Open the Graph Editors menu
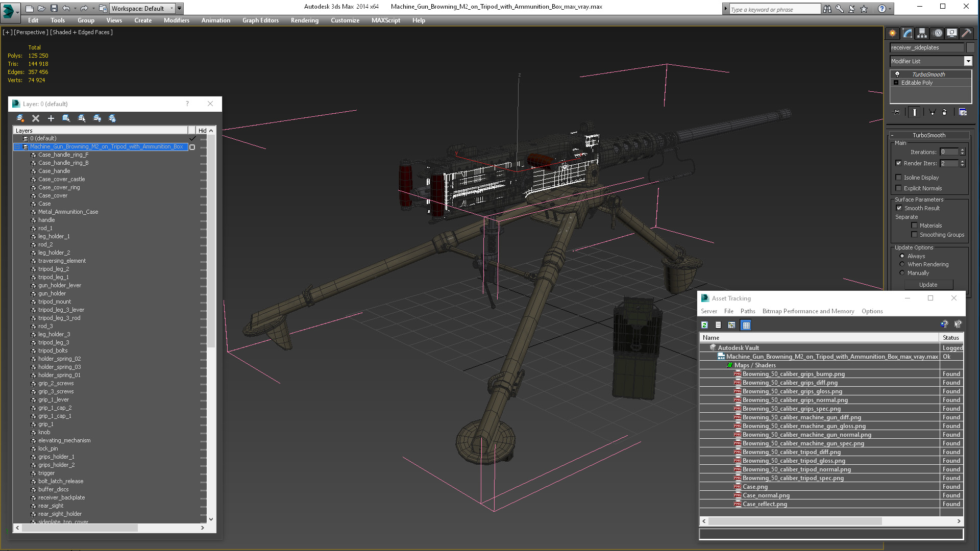980x551 pixels. pos(260,20)
